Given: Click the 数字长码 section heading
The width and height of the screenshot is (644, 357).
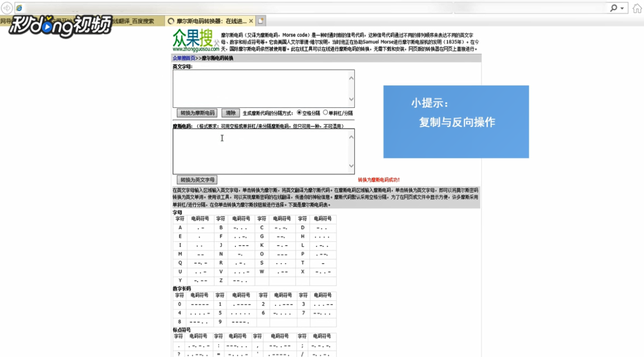Looking at the screenshot, I should coord(181,289).
